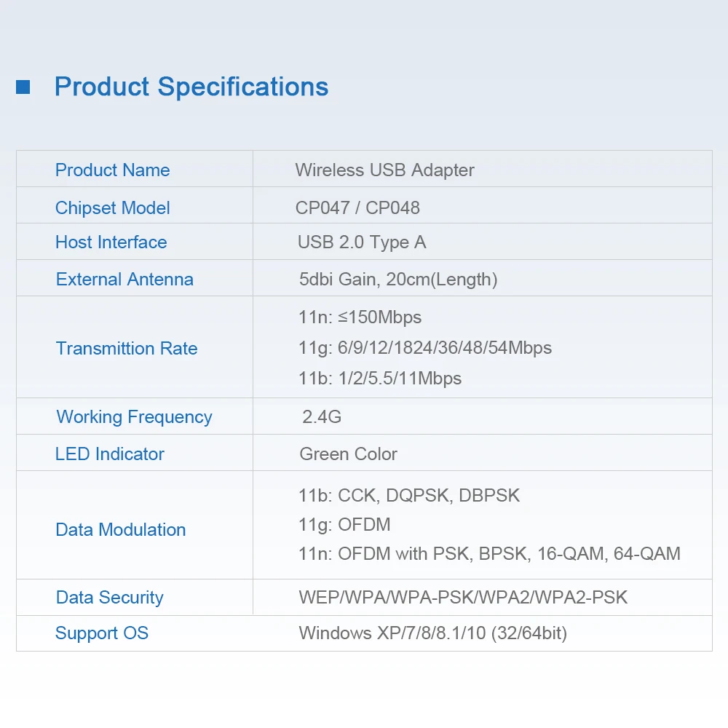Click the Data Modulation label

[120, 530]
